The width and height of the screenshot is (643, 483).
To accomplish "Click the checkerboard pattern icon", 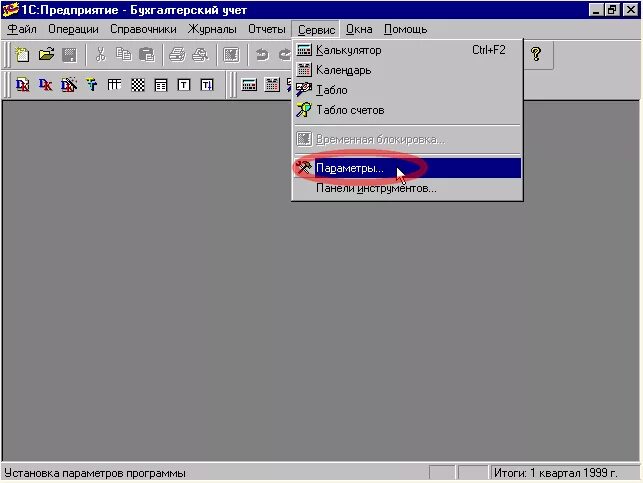I will tap(138, 85).
